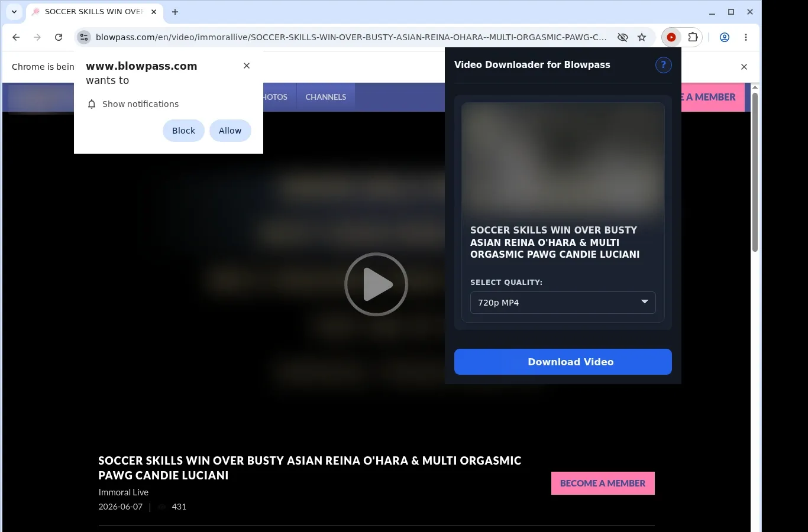Image resolution: width=808 pixels, height=532 pixels.
Task: Bookmark this page with the star icon
Action: tap(642, 37)
